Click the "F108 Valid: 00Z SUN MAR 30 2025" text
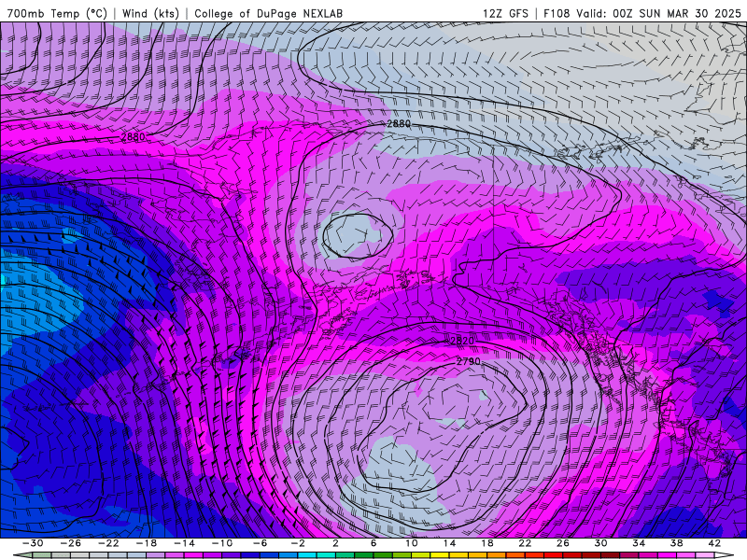This screenshot has width=747, height=560. pyautogui.click(x=642, y=13)
